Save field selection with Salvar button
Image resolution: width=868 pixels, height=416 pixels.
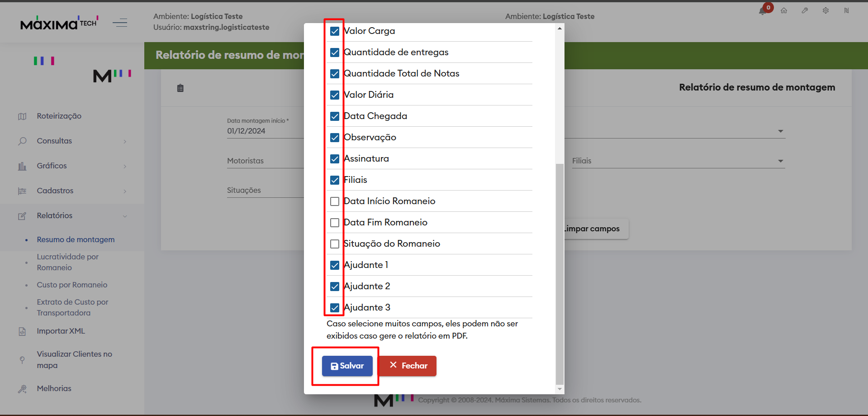(x=347, y=366)
